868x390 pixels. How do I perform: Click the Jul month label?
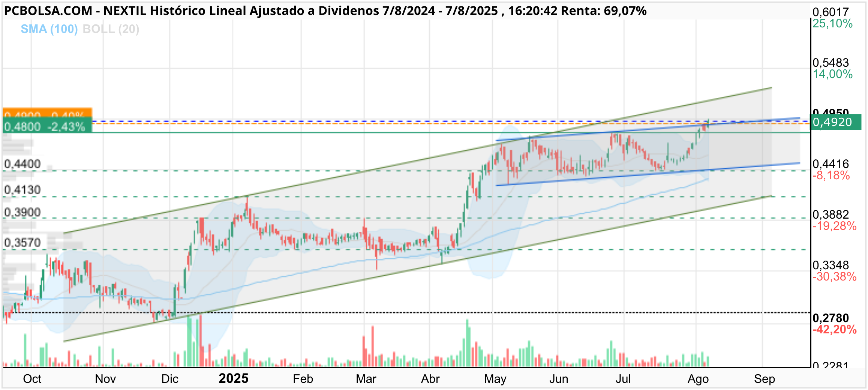pyautogui.click(x=623, y=379)
